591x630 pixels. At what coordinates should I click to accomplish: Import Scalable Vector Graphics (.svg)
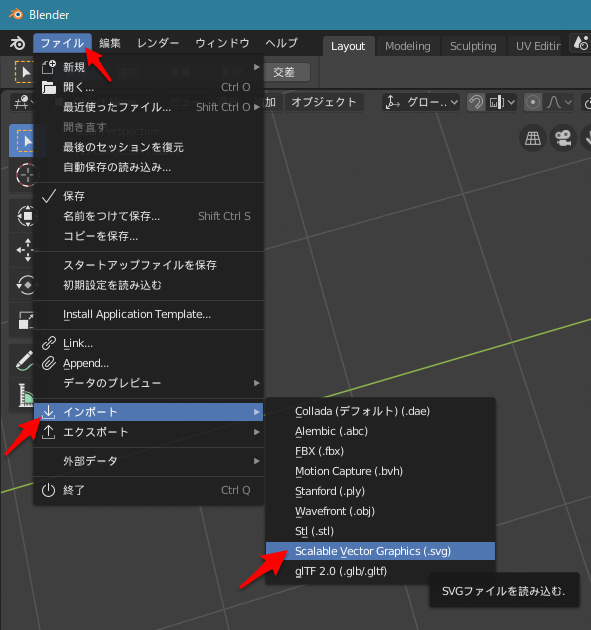tap(380, 551)
